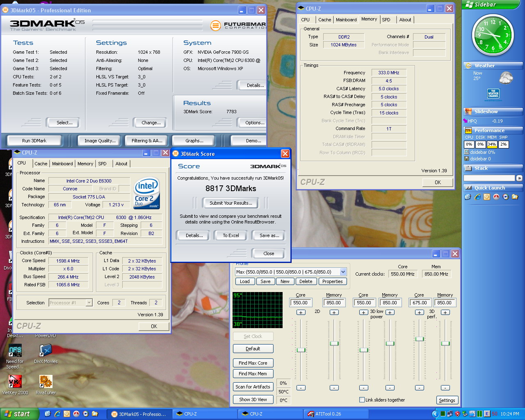Click the Stack text input field
This screenshot has height=420, width=525.
coord(489,178)
